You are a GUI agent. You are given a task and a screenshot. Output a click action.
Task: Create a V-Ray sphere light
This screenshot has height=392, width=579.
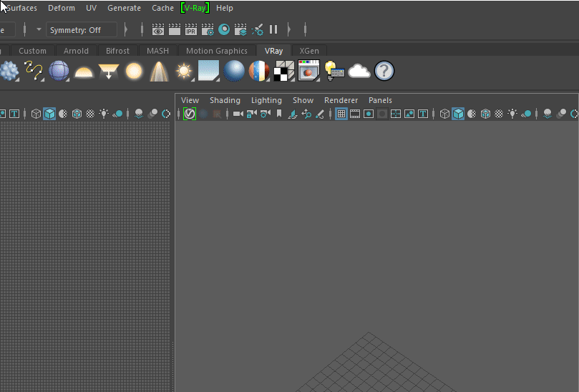click(134, 71)
